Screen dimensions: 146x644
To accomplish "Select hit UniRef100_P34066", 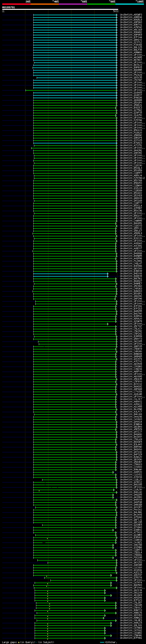I will coord(131,45).
